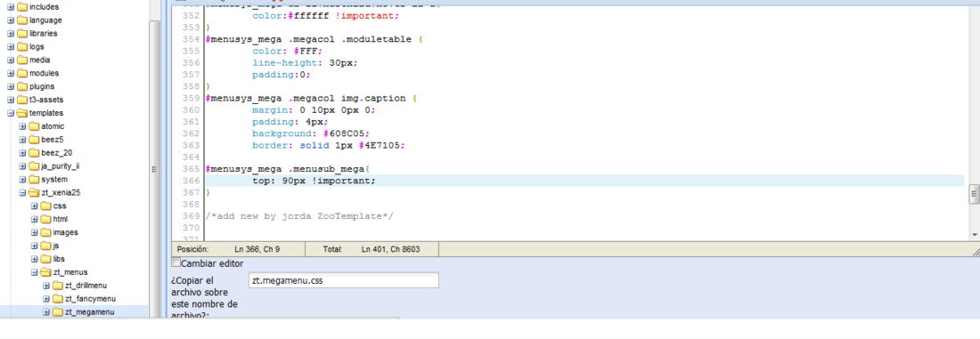980x339 pixels.
Task: Expand the js folder node
Action: [35, 246]
